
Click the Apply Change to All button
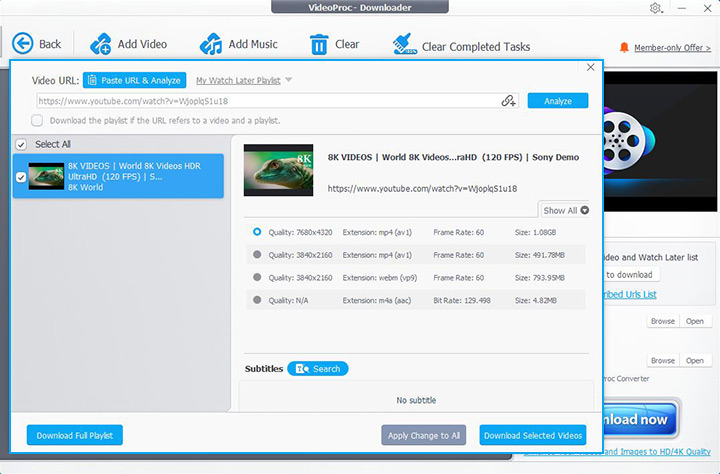point(423,435)
